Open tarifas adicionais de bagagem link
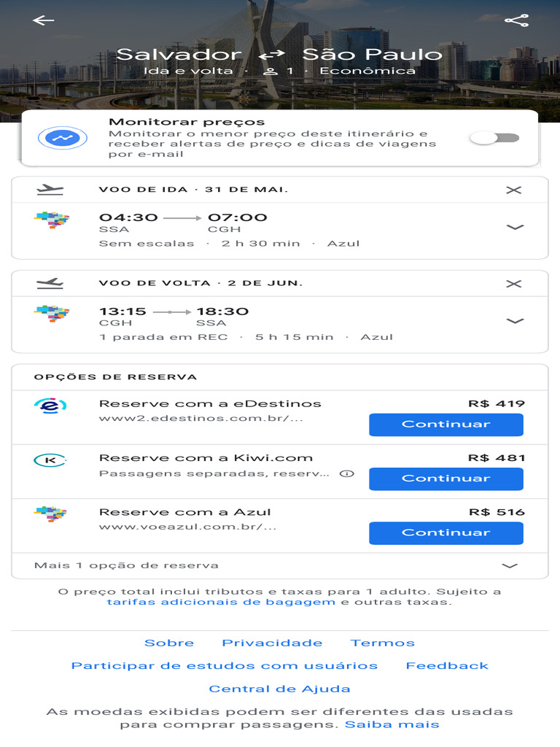Image resolution: width=560 pixels, height=747 pixels. pos(221,603)
